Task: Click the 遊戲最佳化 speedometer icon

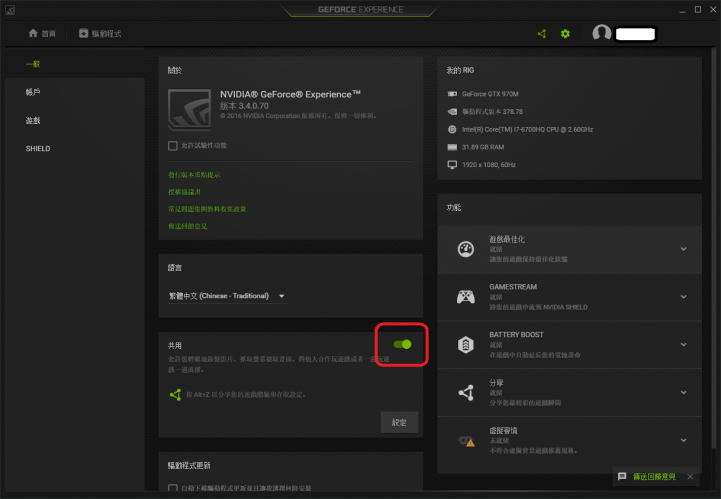Action: (x=466, y=249)
